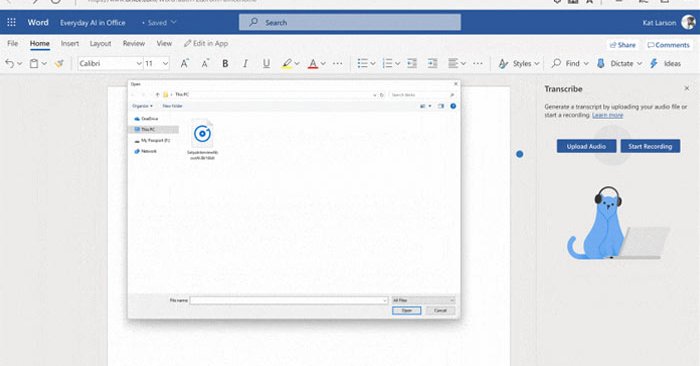Open more font options ellipsis

click(x=338, y=64)
